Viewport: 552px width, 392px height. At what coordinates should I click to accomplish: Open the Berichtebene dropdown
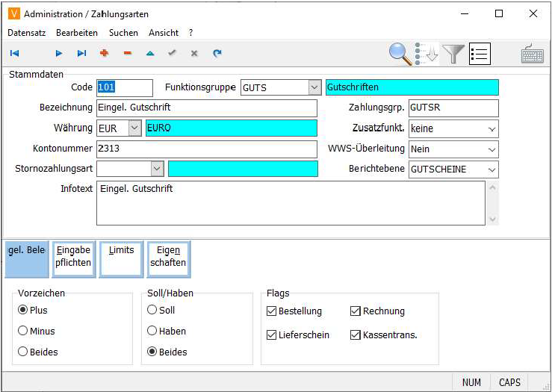pyautogui.click(x=491, y=169)
